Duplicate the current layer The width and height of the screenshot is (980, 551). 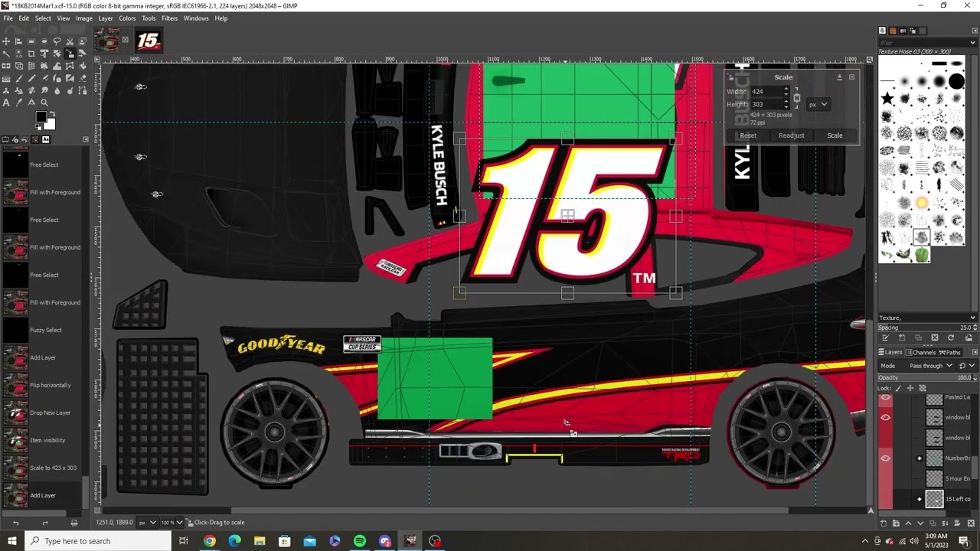[933, 523]
